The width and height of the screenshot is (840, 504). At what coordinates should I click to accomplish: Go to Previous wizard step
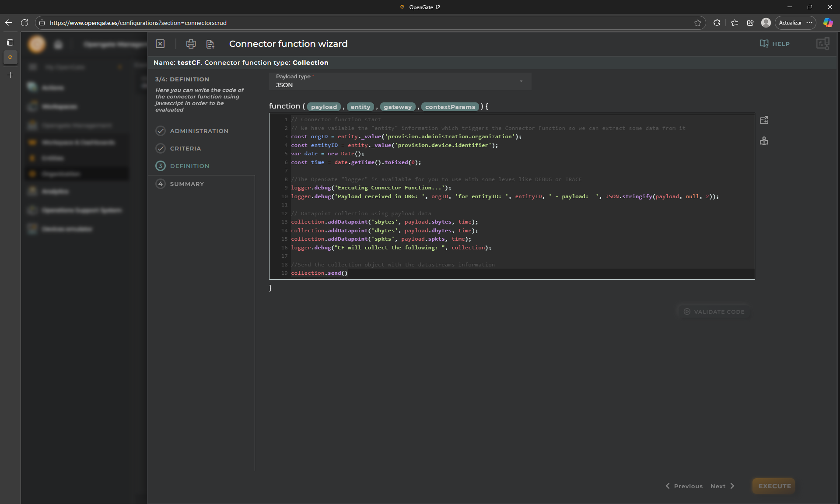tap(684, 486)
